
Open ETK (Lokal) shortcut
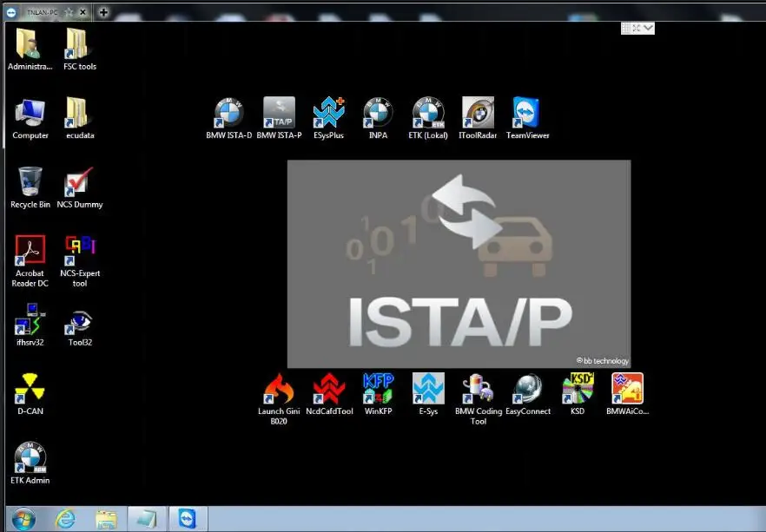[428, 119]
